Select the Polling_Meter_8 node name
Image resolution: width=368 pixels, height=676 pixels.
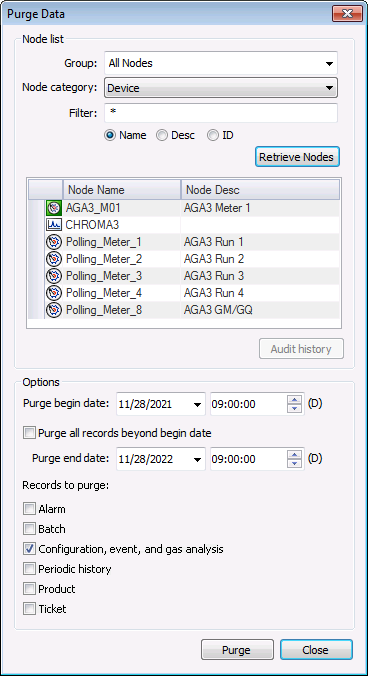[103, 310]
